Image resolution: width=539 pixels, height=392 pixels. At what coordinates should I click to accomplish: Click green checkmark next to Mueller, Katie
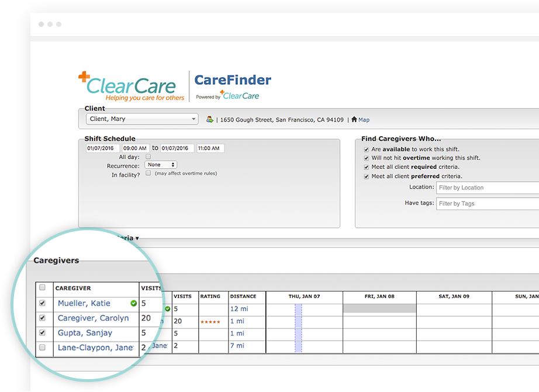click(x=134, y=303)
